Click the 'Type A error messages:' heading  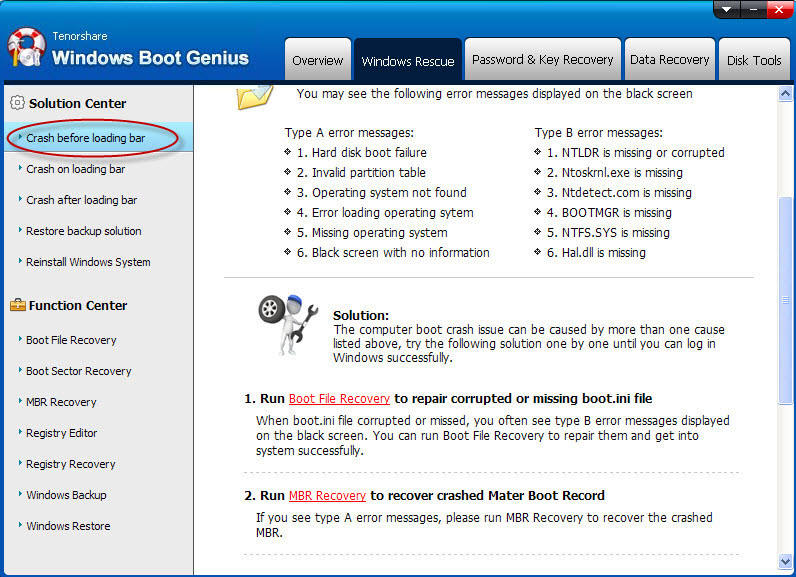[x=349, y=132]
